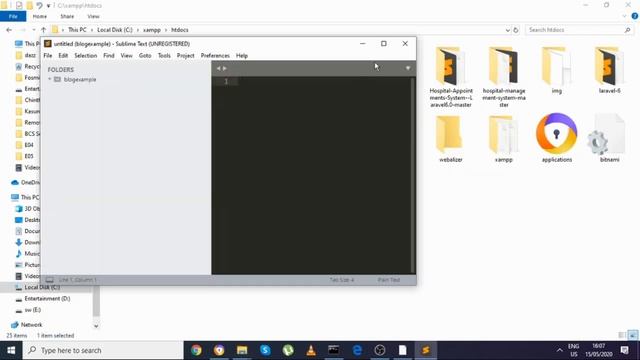The width and height of the screenshot is (640, 360).
Task: Select the img folder in Explorer
Action: click(557, 70)
